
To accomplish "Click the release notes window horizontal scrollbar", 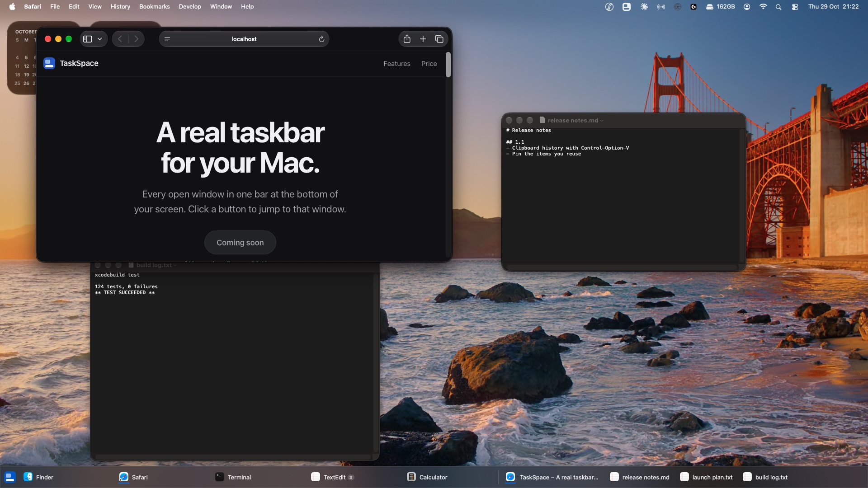I will tap(622, 267).
